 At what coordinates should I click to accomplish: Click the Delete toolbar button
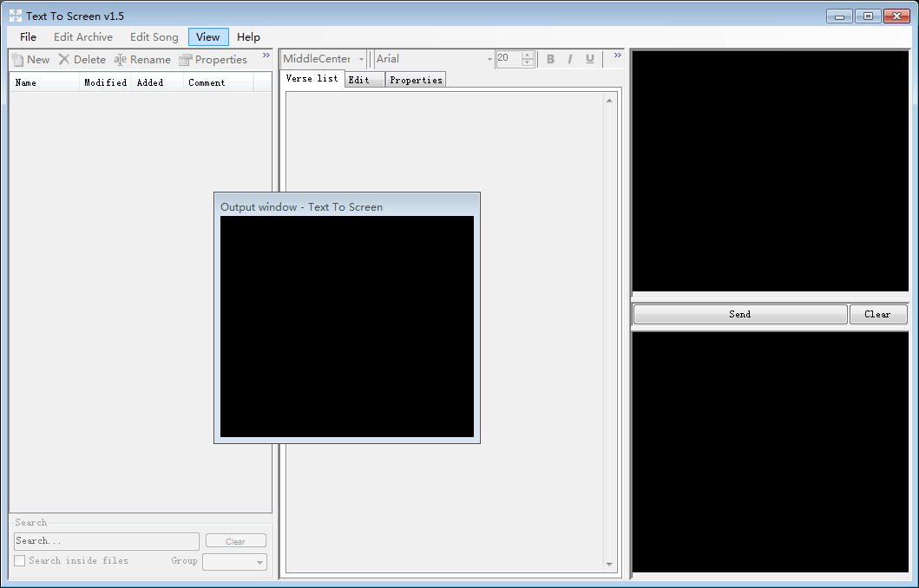tap(82, 60)
